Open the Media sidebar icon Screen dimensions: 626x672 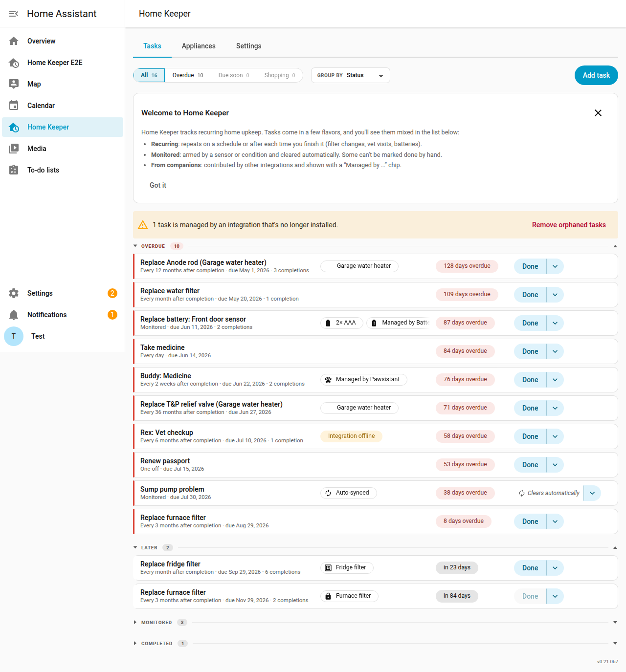pos(14,149)
